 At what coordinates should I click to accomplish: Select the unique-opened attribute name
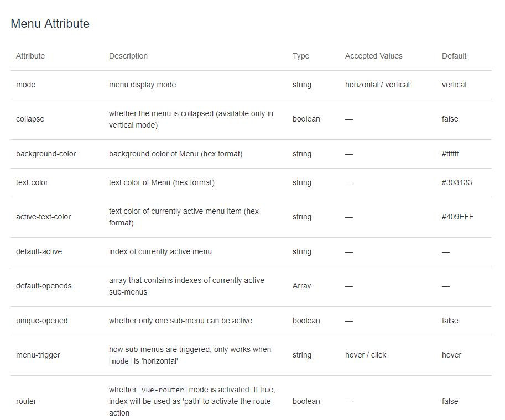pyautogui.click(x=42, y=321)
